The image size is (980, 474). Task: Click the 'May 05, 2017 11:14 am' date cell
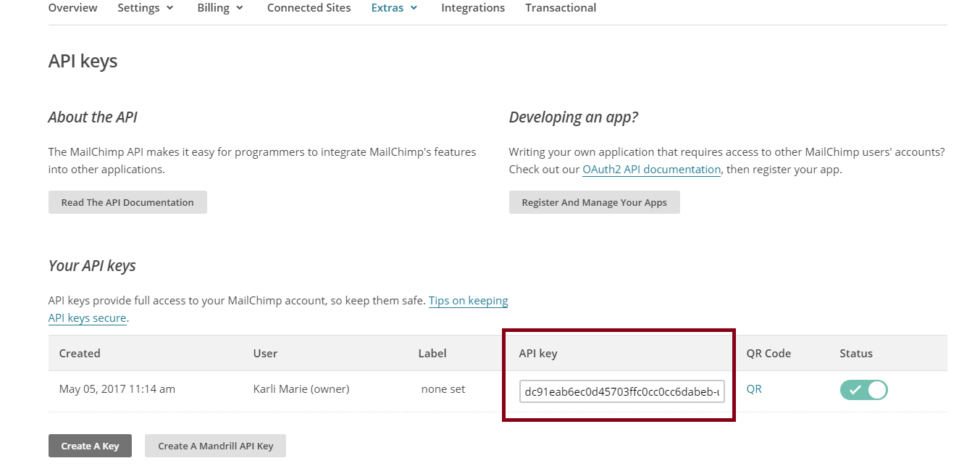117,389
